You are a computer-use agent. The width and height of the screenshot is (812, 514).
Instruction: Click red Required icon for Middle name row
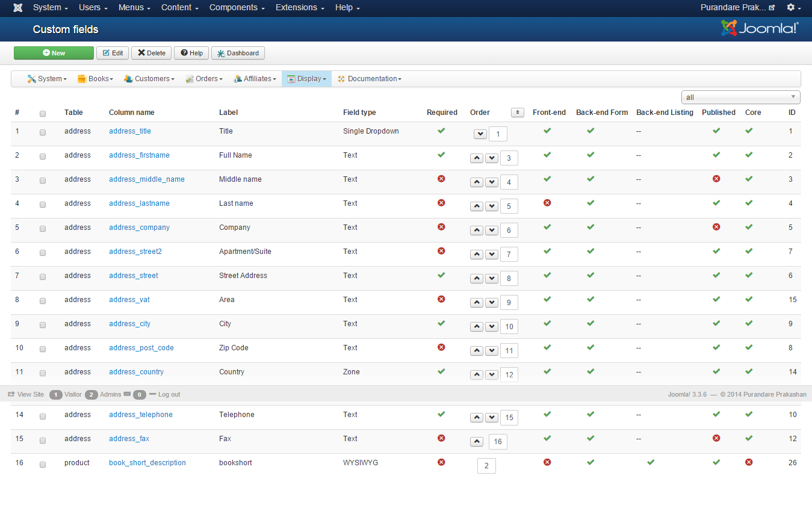point(441,179)
